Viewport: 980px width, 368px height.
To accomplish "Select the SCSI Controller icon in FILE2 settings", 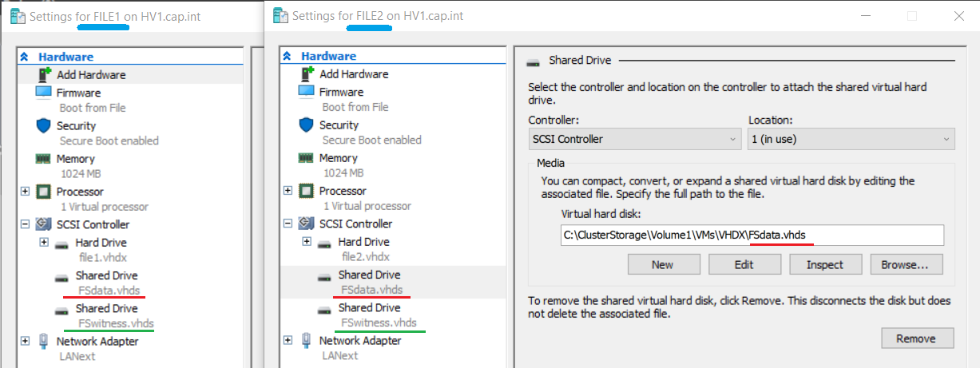I will coord(306,224).
